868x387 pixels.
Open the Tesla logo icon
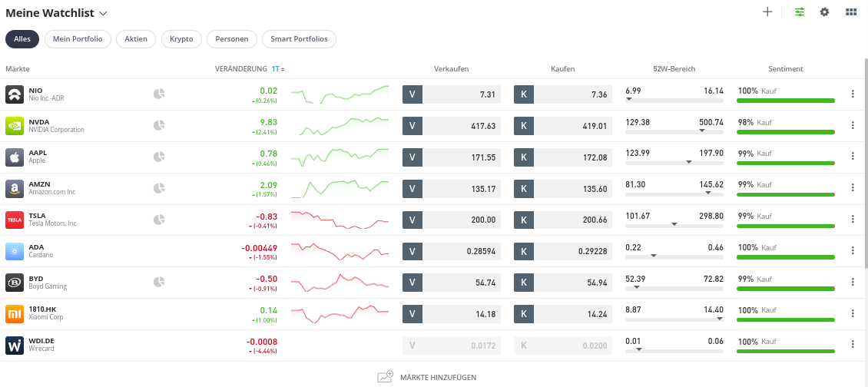coord(15,220)
